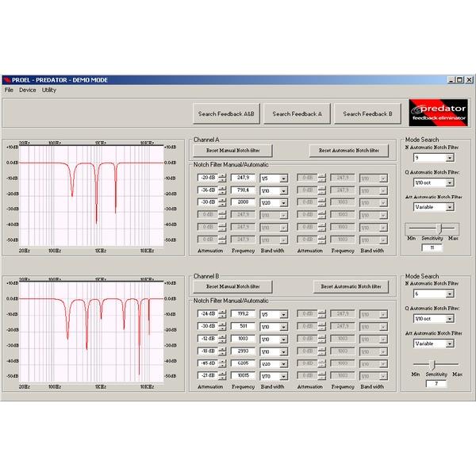Image resolution: width=476 pixels, height=476 pixels.
Task: Click Channel A -20 dB attenuation stepper arrows
Action: click(221, 178)
